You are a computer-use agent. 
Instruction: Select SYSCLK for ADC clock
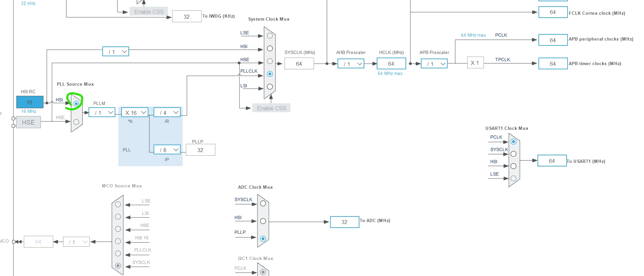pos(263,203)
